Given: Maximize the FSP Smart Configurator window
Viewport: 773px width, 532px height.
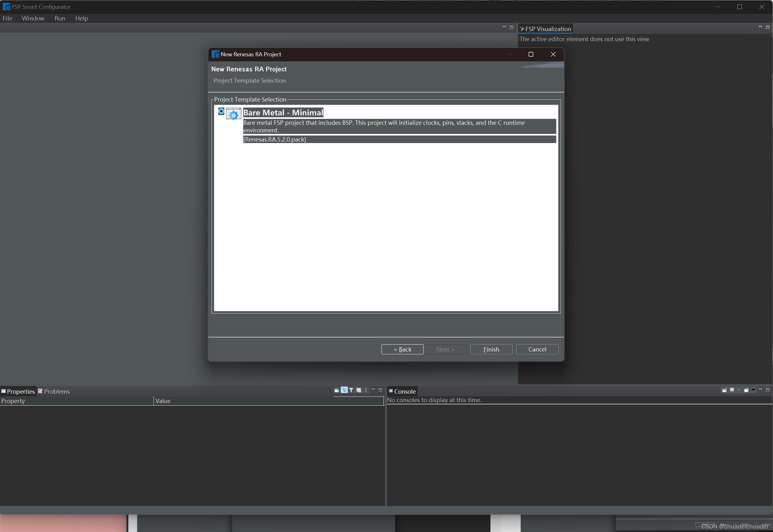Looking at the screenshot, I should pos(739,7).
